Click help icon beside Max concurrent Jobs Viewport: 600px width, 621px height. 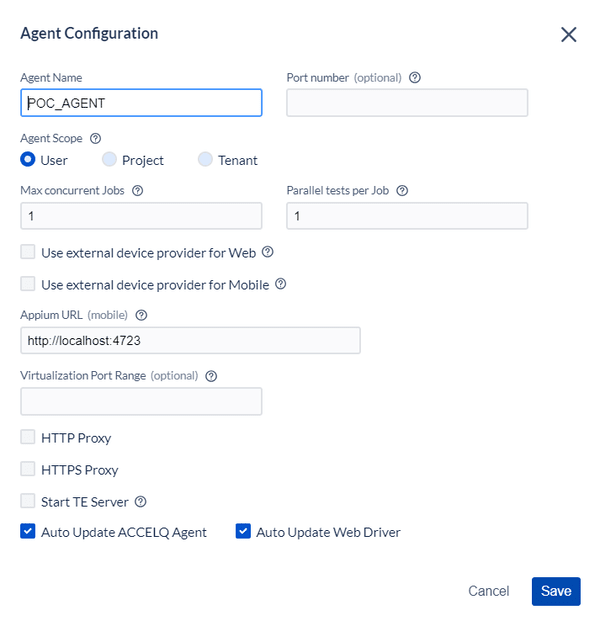[138, 190]
